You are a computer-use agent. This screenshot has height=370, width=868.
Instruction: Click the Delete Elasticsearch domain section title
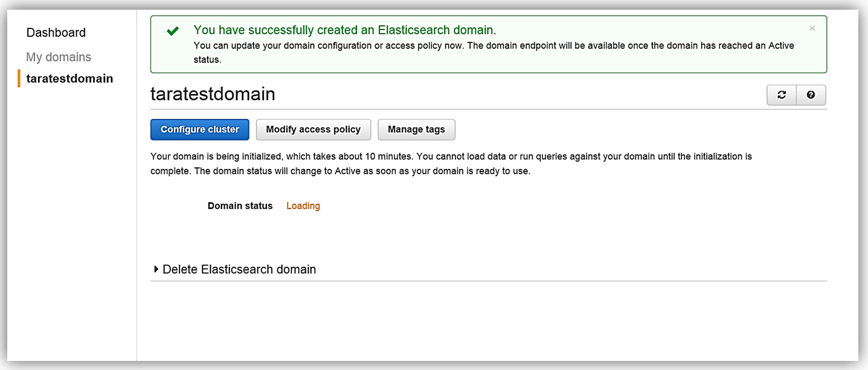[x=239, y=269]
